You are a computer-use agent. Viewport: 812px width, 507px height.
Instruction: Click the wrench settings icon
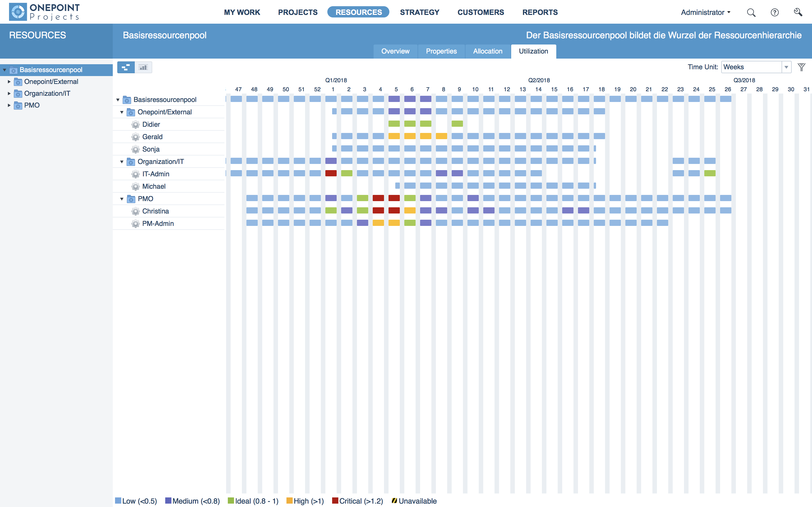pyautogui.click(x=798, y=12)
